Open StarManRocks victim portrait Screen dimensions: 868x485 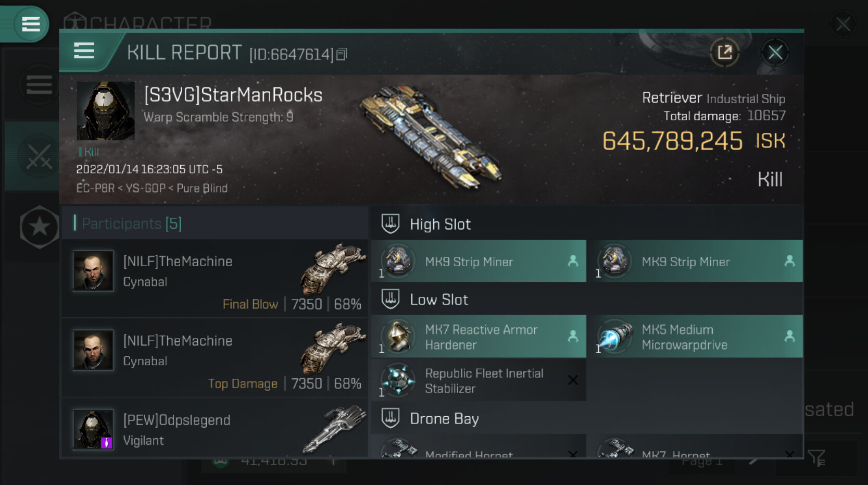[106, 110]
